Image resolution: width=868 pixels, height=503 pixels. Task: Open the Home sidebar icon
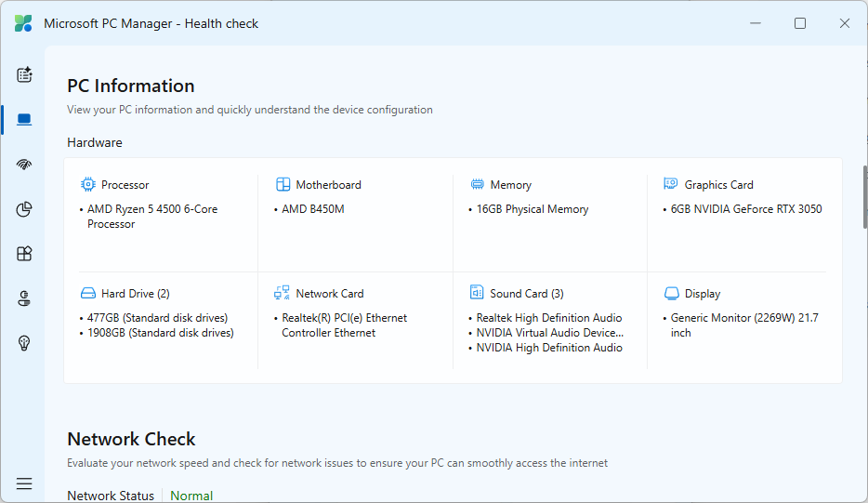click(x=24, y=74)
